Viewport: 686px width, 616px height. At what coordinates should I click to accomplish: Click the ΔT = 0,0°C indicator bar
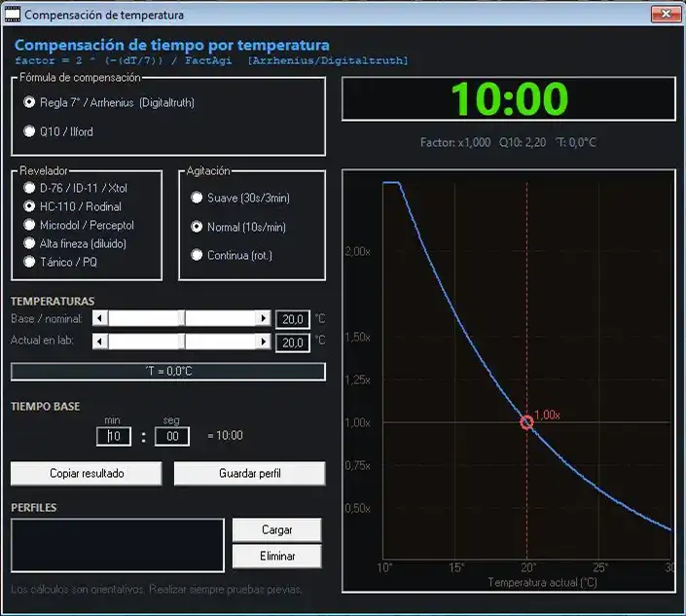point(168,372)
